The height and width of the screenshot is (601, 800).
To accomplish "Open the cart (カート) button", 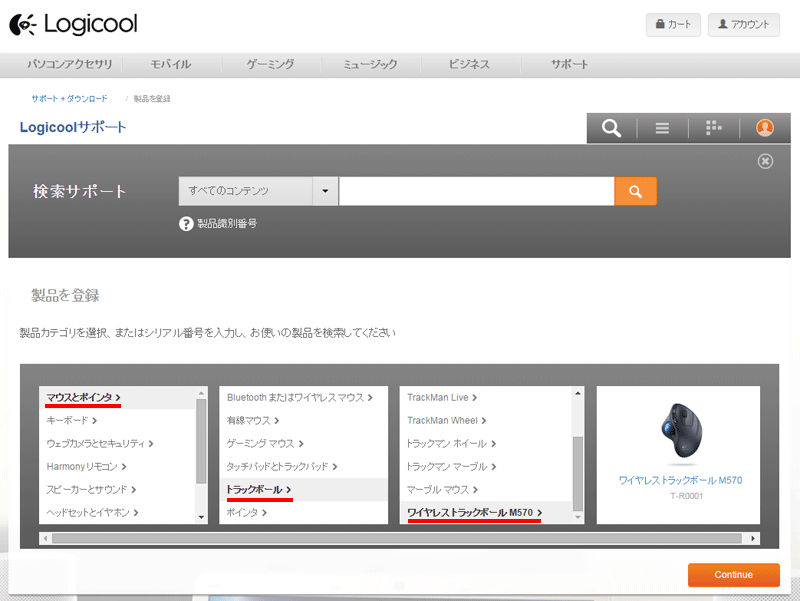I will [x=673, y=24].
